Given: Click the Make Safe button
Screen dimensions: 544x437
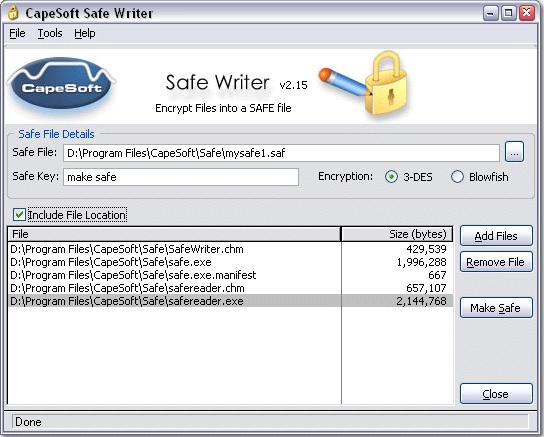Looking at the screenshot, I should tap(496, 308).
